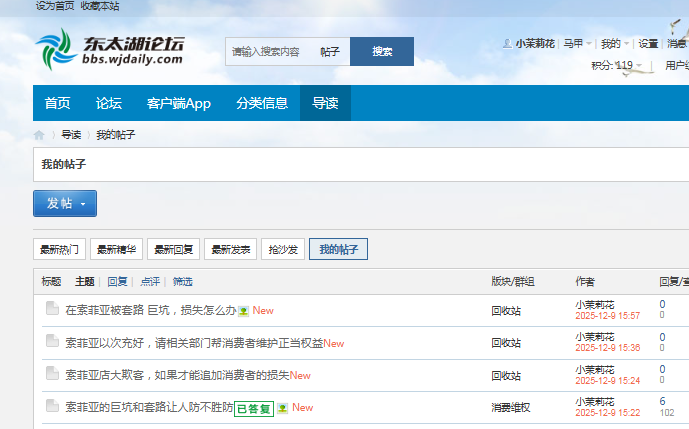This screenshot has height=429, width=689.
Task: Click 回收站 board for 索菲亚店大欺客 post
Action: coord(506,375)
